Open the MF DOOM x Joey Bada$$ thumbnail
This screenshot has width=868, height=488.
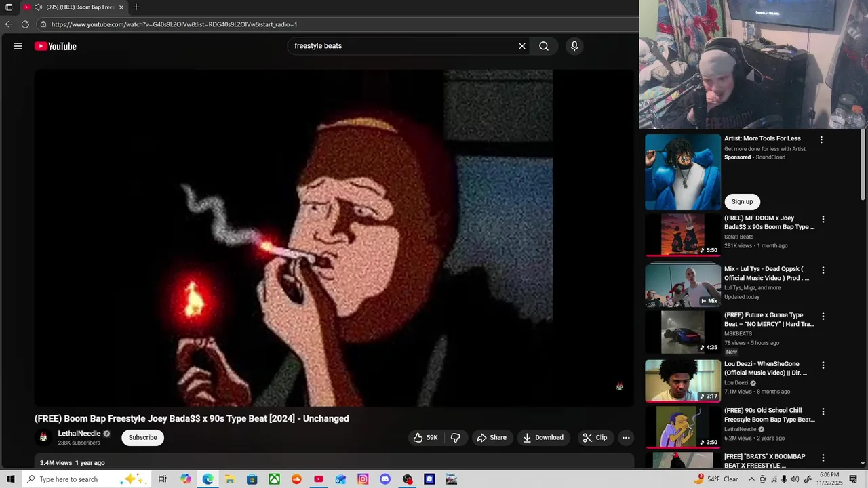(683, 235)
